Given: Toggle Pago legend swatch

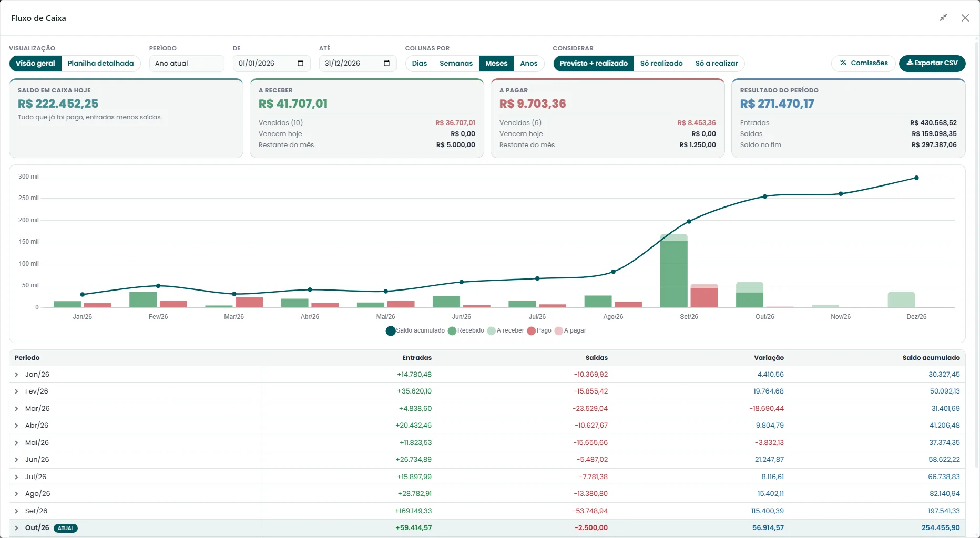Looking at the screenshot, I should 532,331.
